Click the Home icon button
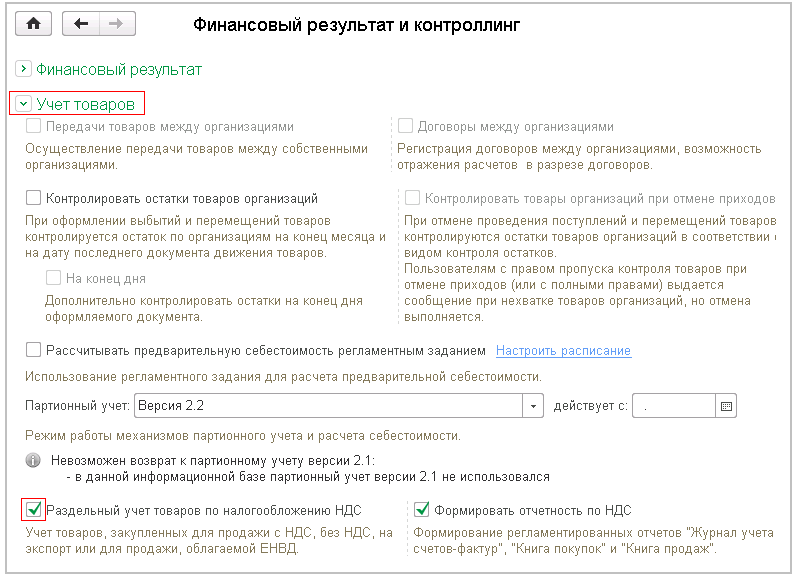The height and width of the screenshot is (575, 796). [35, 23]
